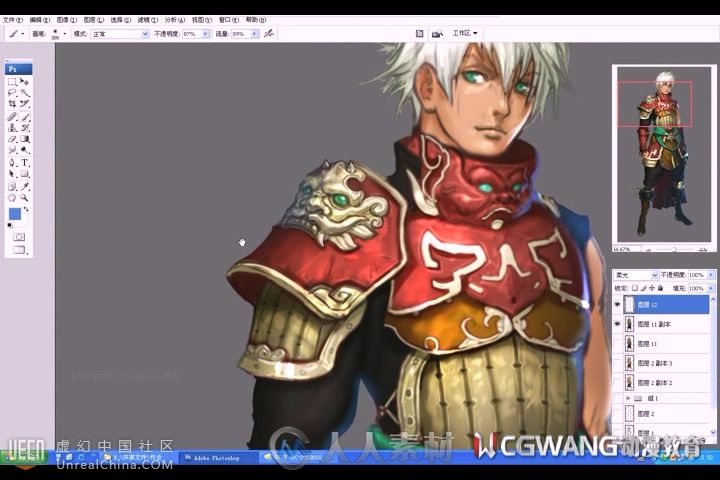The height and width of the screenshot is (480, 720).
Task: Swap foreground and background colors
Action: click(x=26, y=209)
